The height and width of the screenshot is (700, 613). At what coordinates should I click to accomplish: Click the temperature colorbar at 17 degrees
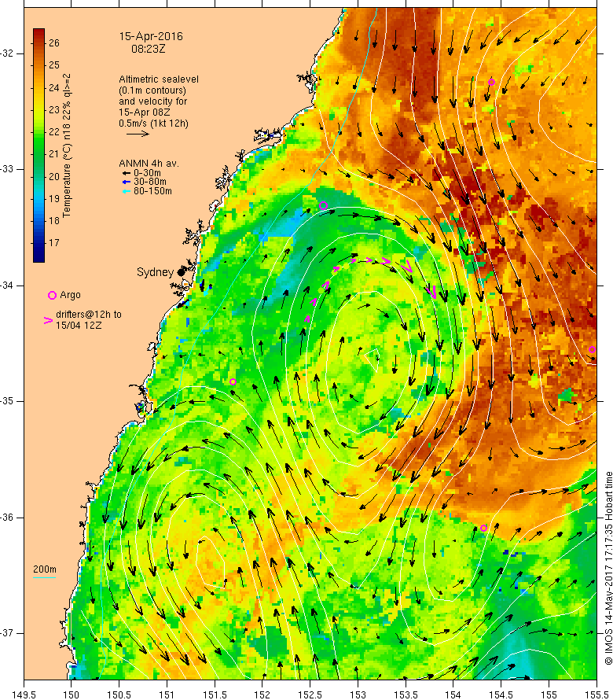[x=39, y=243]
